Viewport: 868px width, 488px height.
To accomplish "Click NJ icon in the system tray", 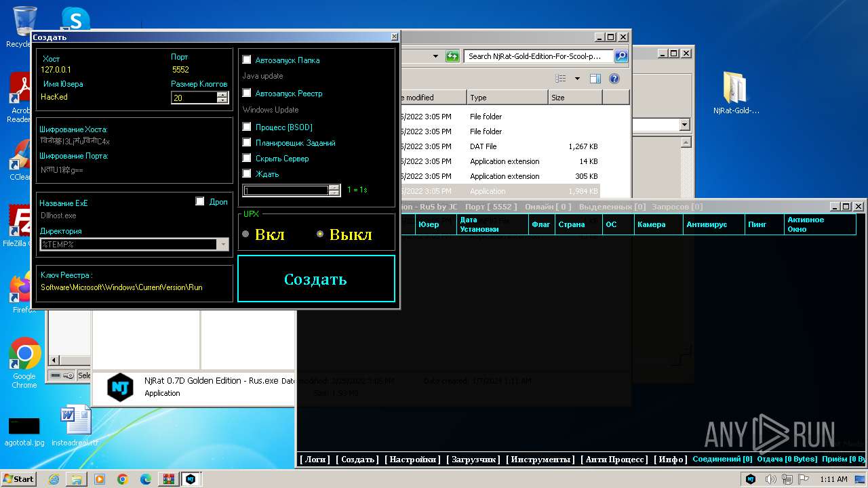I will [751, 479].
